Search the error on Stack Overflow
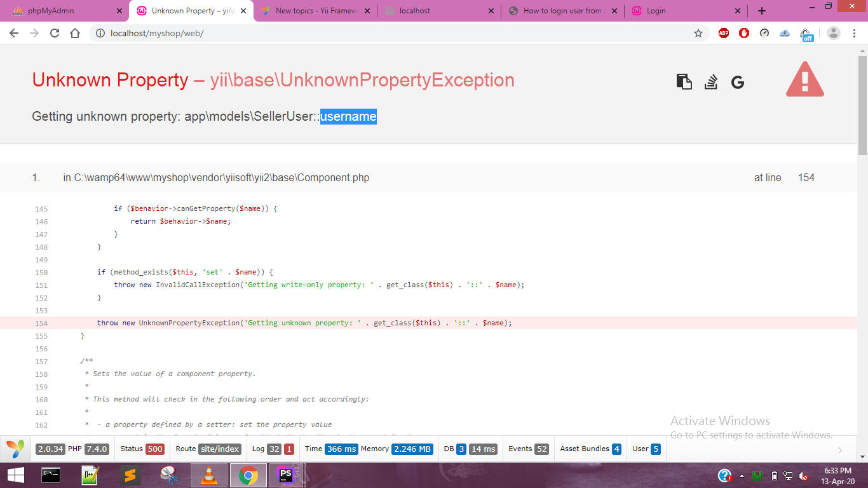The image size is (868, 488). (x=711, y=82)
